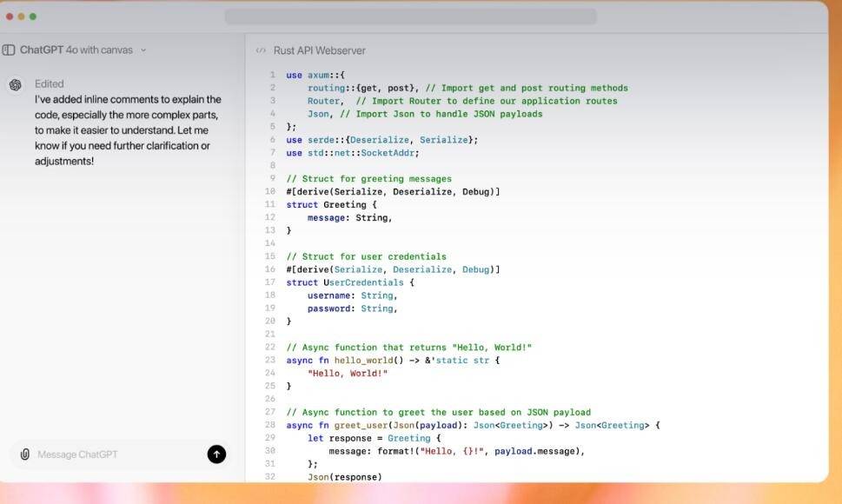Image resolution: width=842 pixels, height=504 pixels.
Task: Click the Rust API Webserver title
Action: click(320, 50)
